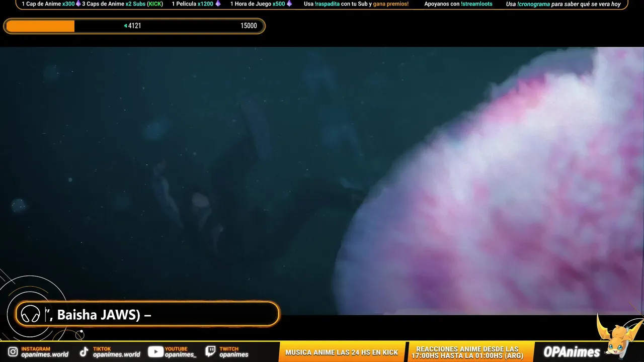Click the purple gem after x300
Screen dimensions: 644x362
click(78, 4)
